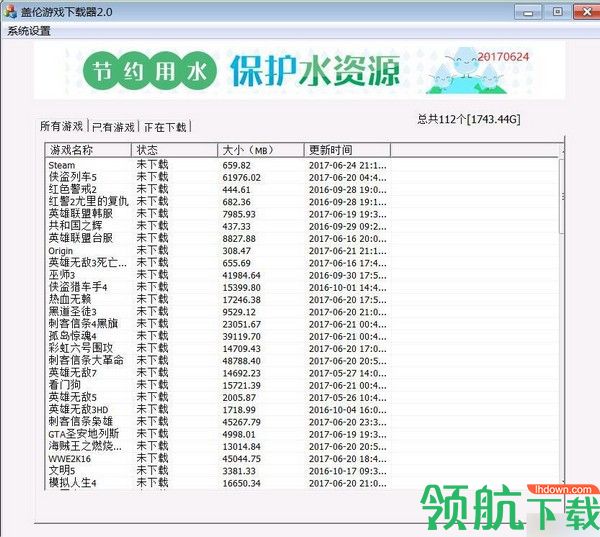Close the 盖伦游戏下载器 window
This screenshot has height=537, width=600.
[x=587, y=12]
